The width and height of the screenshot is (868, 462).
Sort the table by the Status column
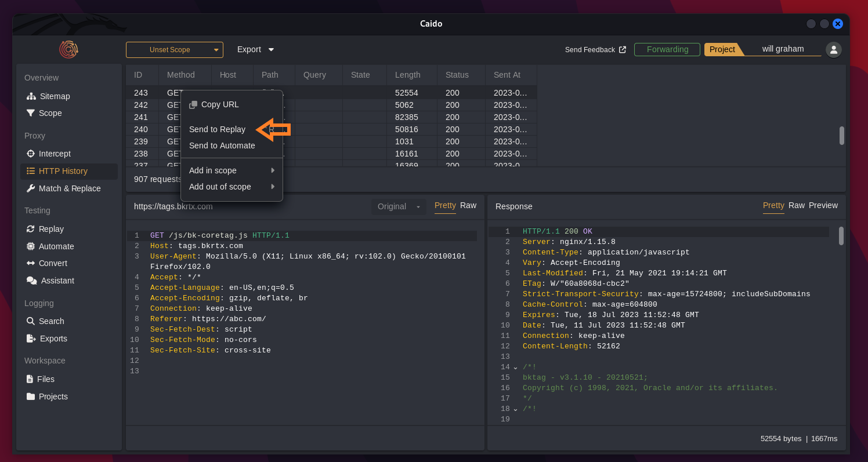coord(461,75)
